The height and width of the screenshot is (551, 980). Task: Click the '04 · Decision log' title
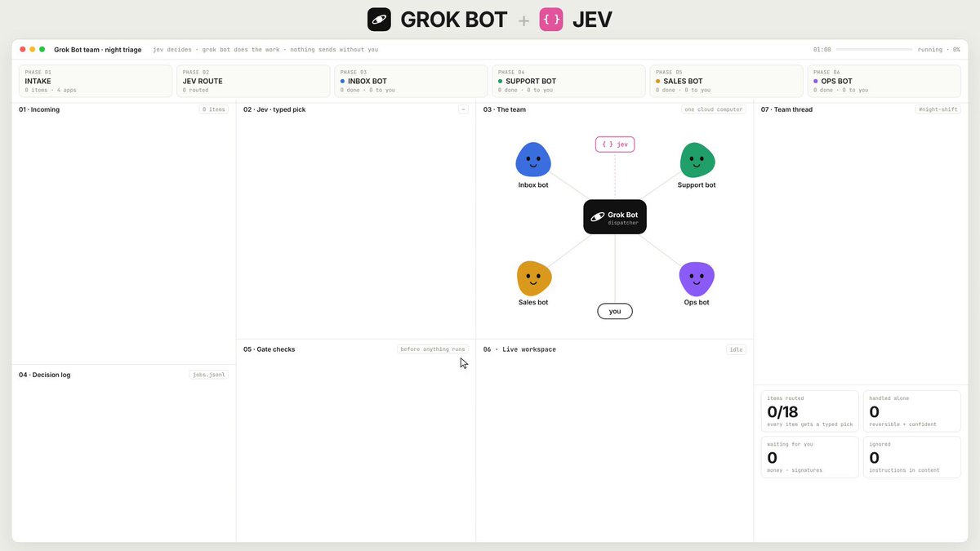pos(45,375)
